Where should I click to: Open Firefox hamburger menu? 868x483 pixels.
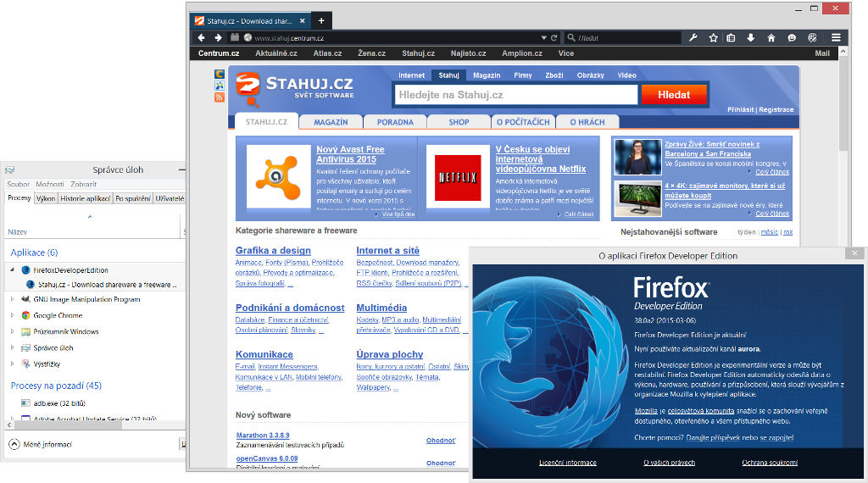[x=836, y=37]
